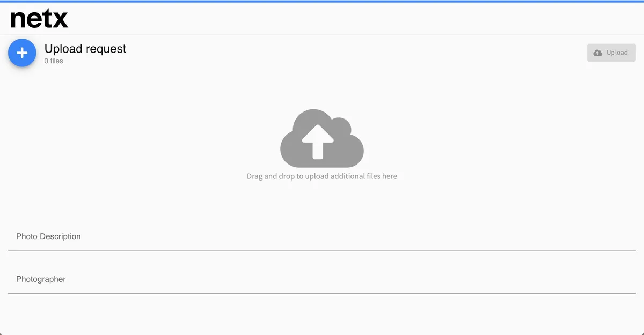Click the grayed-out Upload button
This screenshot has width=644, height=335.
(611, 53)
